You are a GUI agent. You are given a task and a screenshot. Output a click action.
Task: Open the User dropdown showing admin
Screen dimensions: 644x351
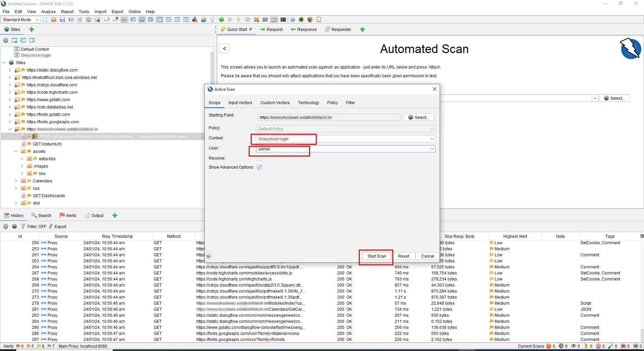point(432,149)
